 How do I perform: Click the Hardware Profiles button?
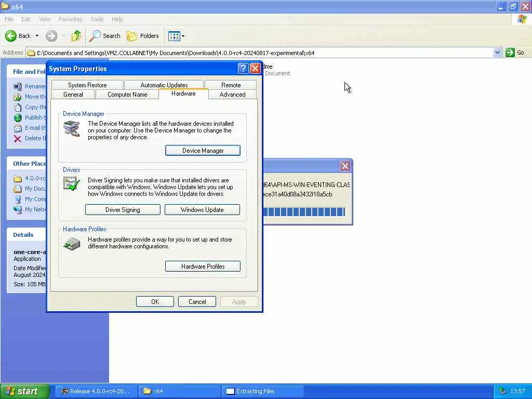[203, 267]
